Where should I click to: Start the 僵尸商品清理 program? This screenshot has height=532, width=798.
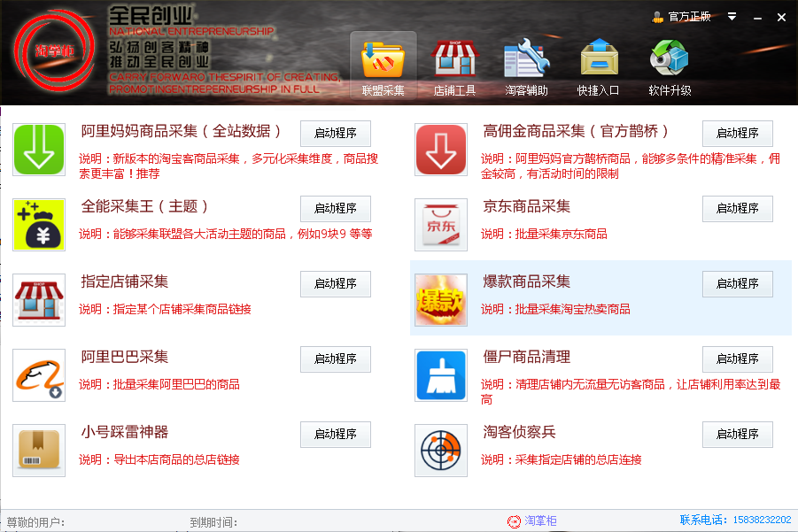738,359
